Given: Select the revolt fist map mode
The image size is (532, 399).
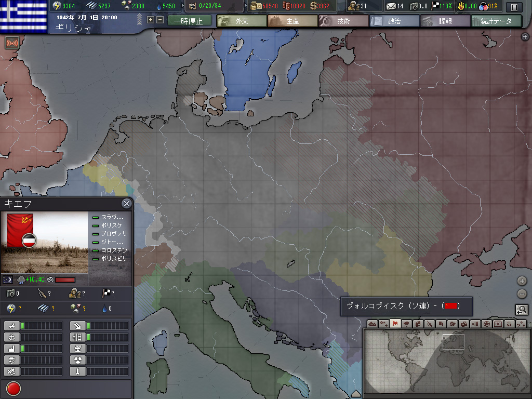Looking at the screenshot, I should point(509,324).
